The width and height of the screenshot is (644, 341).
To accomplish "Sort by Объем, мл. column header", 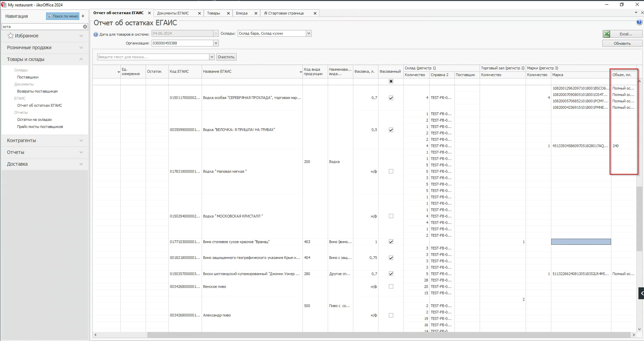I will click(x=623, y=75).
